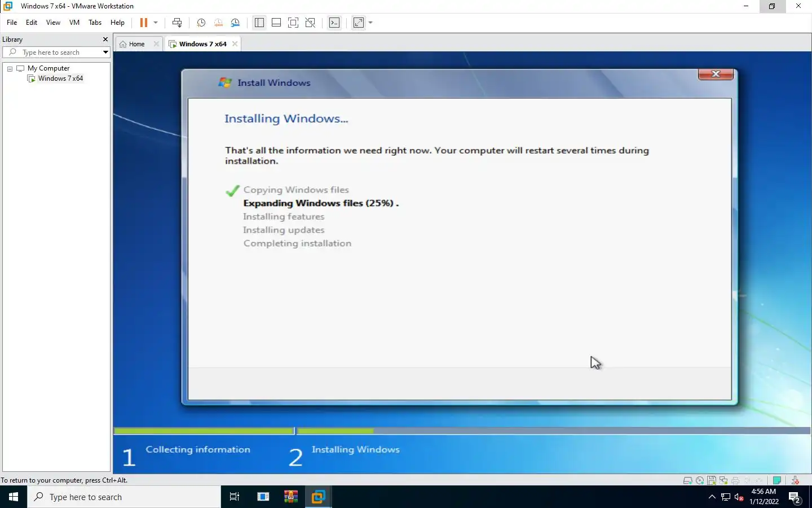Open the Tabs menu
Image resolution: width=812 pixels, height=508 pixels.
point(95,23)
